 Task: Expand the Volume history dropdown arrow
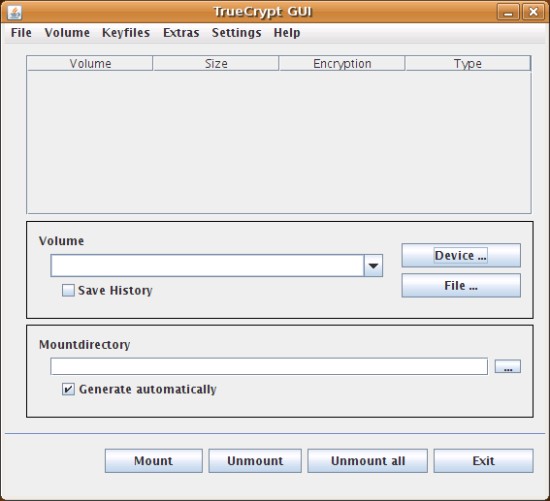(x=373, y=266)
